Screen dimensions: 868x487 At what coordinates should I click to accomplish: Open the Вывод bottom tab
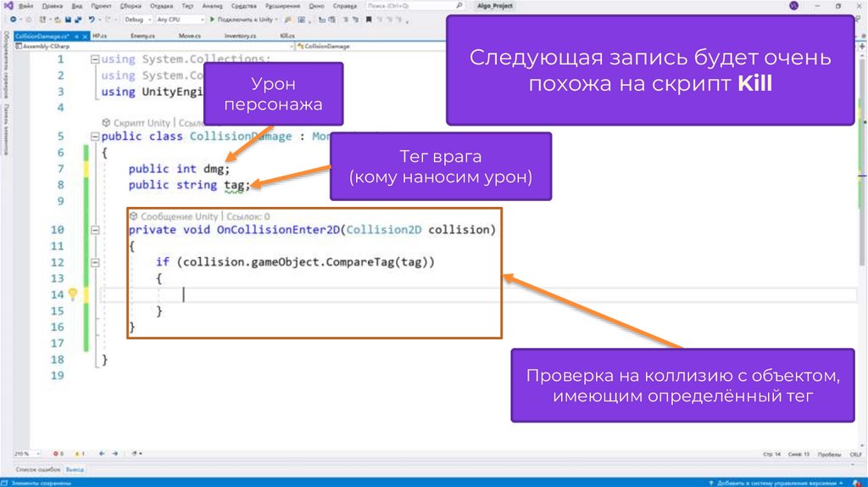pos(75,469)
